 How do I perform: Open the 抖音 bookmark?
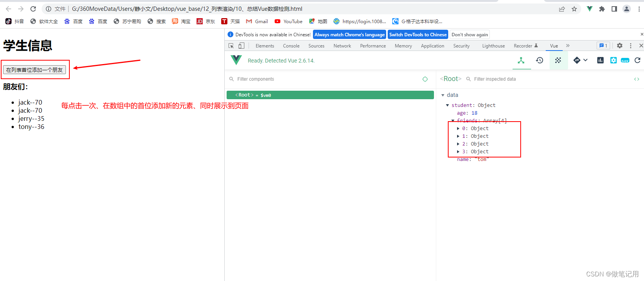tap(15, 21)
